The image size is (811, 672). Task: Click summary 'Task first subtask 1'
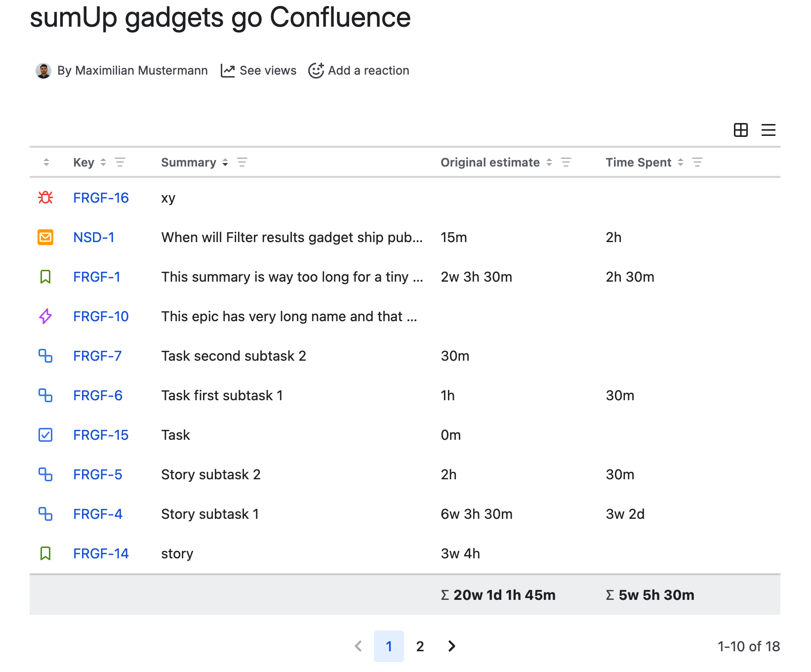(x=222, y=395)
